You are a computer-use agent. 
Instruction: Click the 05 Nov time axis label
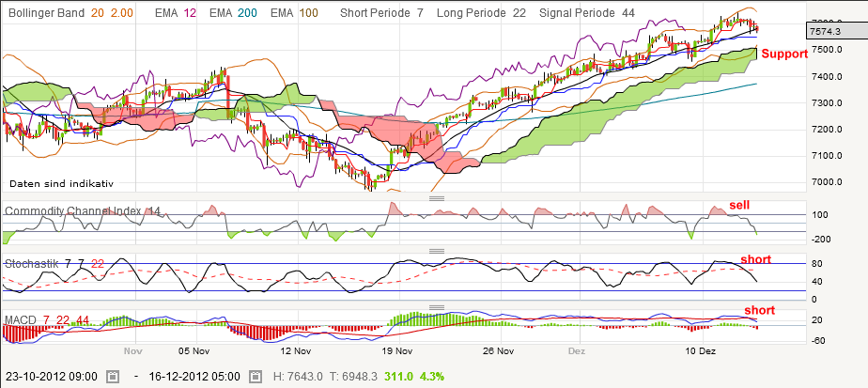tap(194, 351)
